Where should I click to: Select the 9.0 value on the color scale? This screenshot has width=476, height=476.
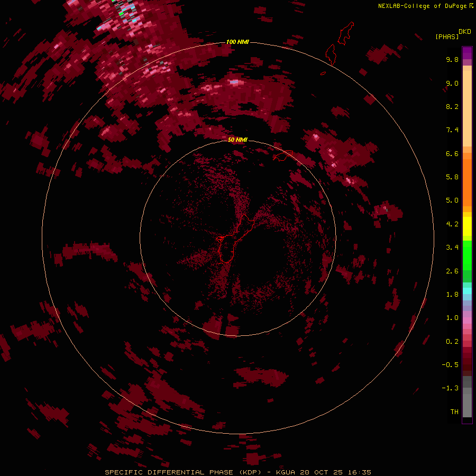click(452, 83)
